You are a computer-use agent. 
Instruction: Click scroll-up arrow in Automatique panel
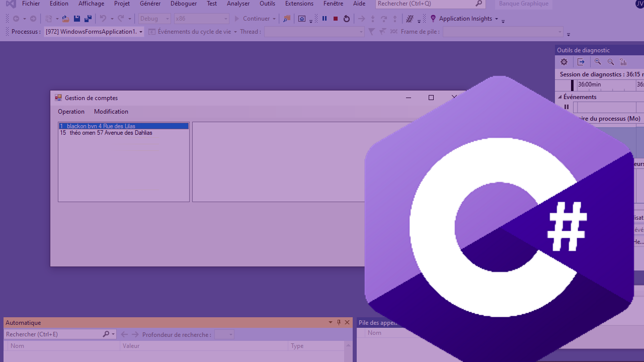click(348, 345)
